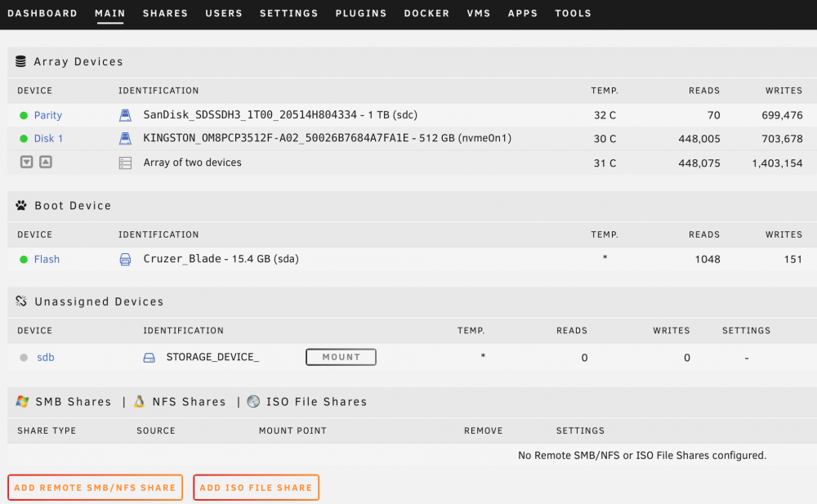Click the SMB Shares Windows icon
817x504 pixels.
(22, 401)
